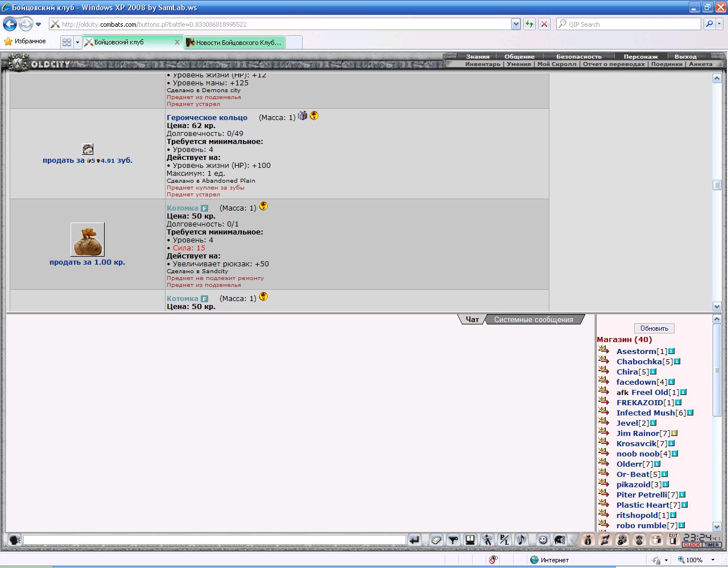Open the Знания menu
Viewport: 728px width, 568px height.
pyautogui.click(x=477, y=56)
